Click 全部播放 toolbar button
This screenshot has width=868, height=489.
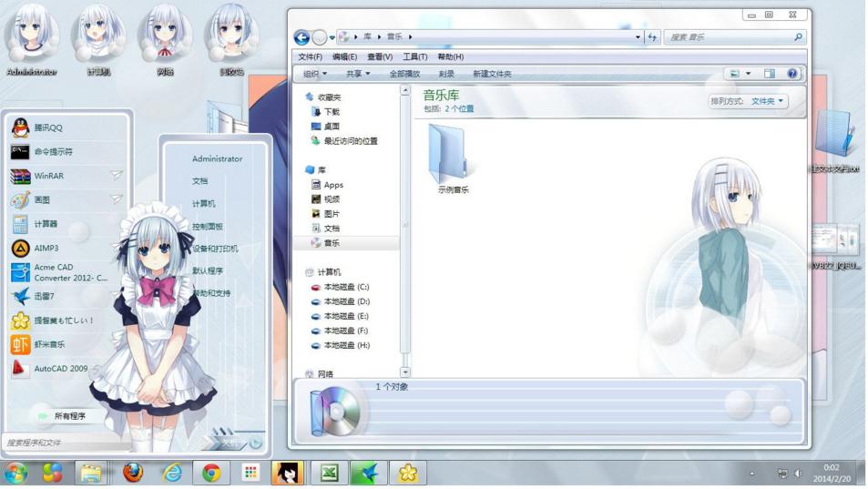(x=404, y=74)
